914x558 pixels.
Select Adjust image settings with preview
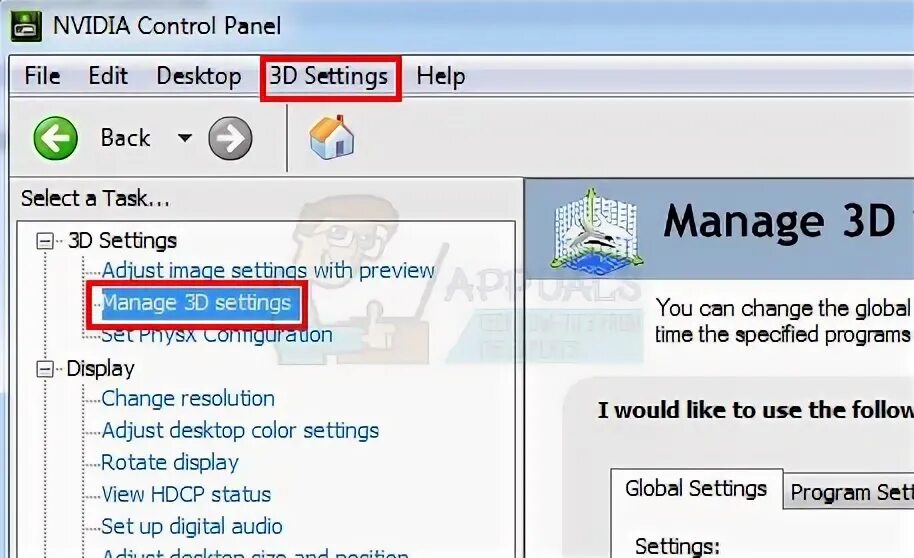pos(268,271)
